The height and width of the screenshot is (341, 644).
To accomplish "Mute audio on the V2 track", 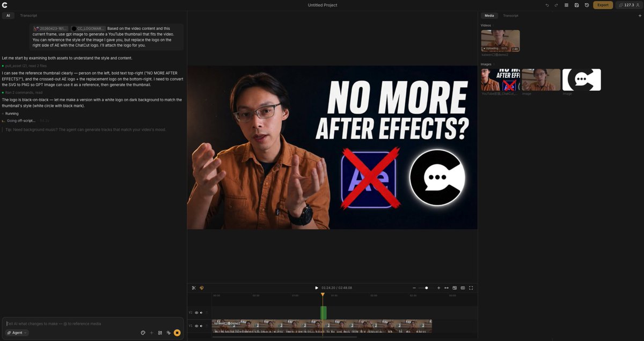I will [201, 312].
